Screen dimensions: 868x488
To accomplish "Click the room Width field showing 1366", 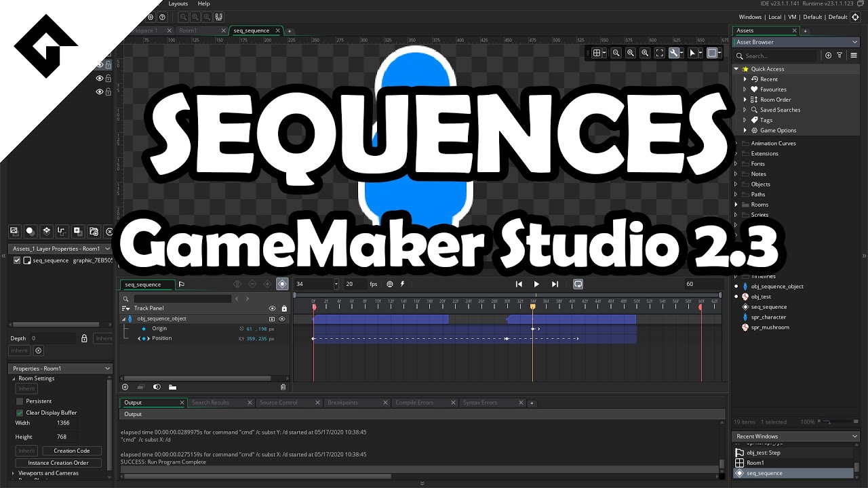I will [x=65, y=423].
